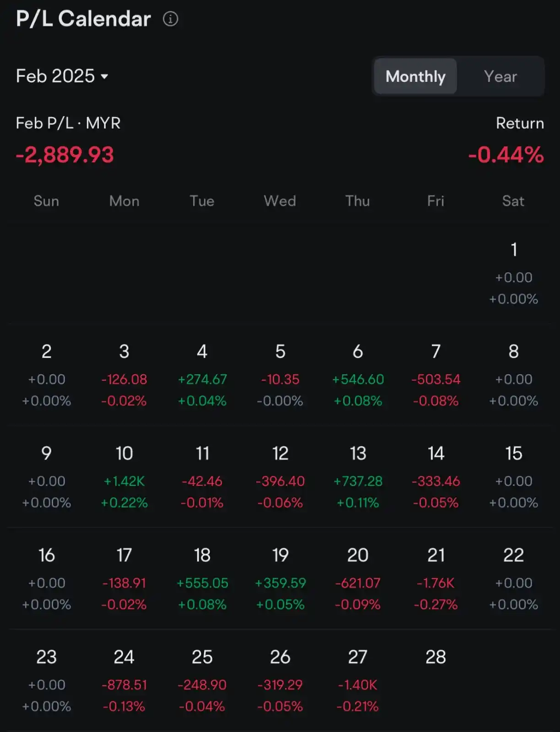Screen dimensions: 560x732
Task: Open the Feb 2025 month dropdown
Action: tap(55, 76)
